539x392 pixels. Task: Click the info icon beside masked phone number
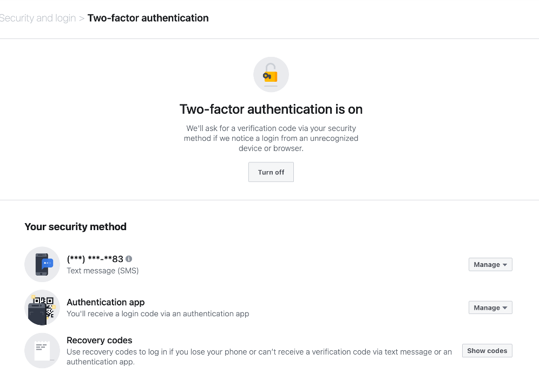129,259
